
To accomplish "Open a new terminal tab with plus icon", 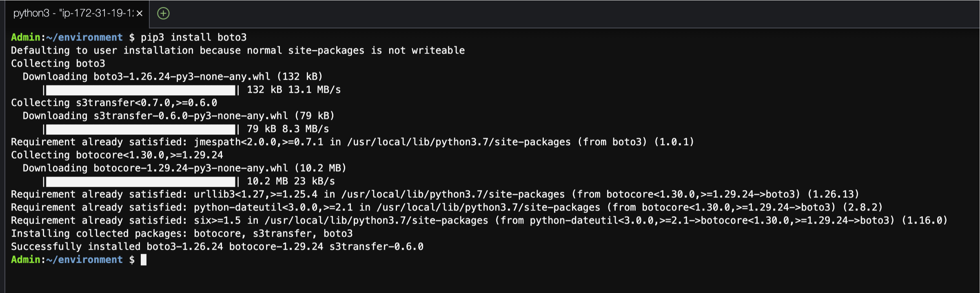I will click(163, 13).
